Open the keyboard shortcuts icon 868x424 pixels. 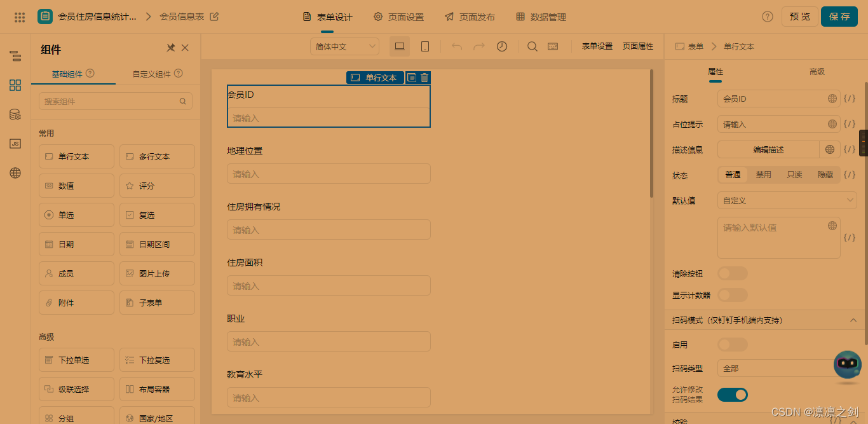(x=553, y=46)
